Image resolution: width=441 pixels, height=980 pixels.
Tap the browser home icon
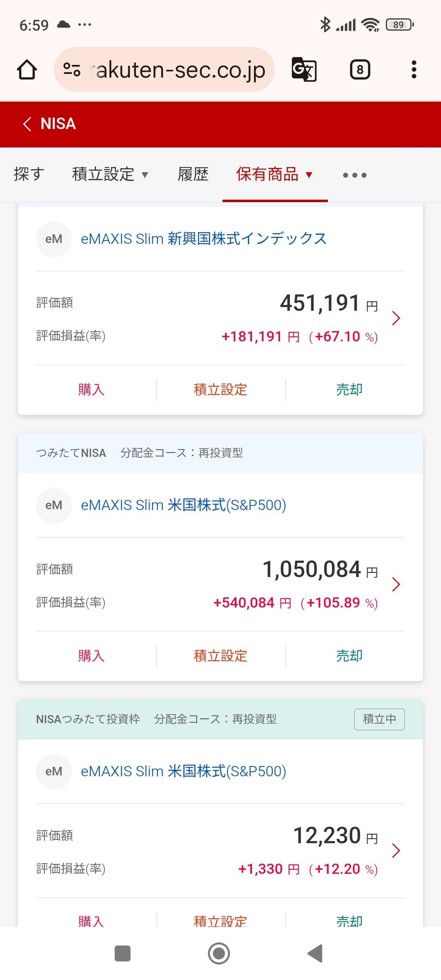tap(27, 69)
